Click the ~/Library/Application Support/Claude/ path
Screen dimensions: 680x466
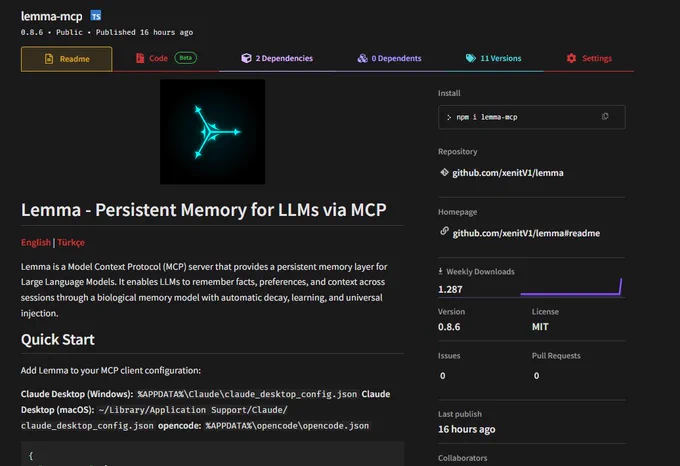193,410
